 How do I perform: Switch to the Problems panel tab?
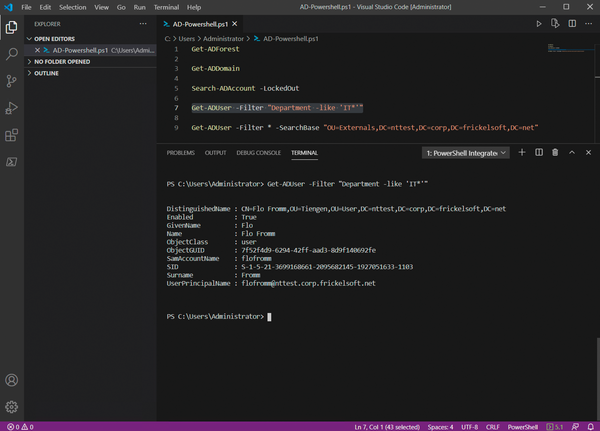pyautogui.click(x=181, y=153)
